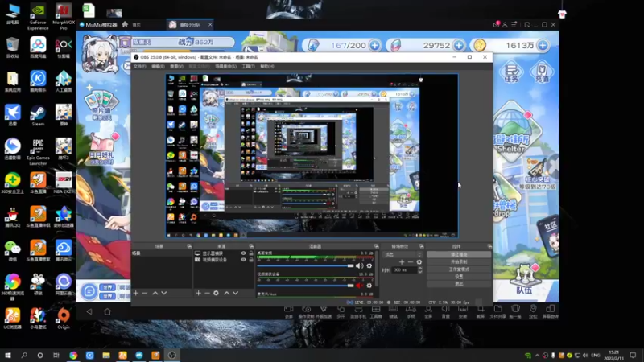
Task: Remove the scene transition with minus icon
Action: 411,262
